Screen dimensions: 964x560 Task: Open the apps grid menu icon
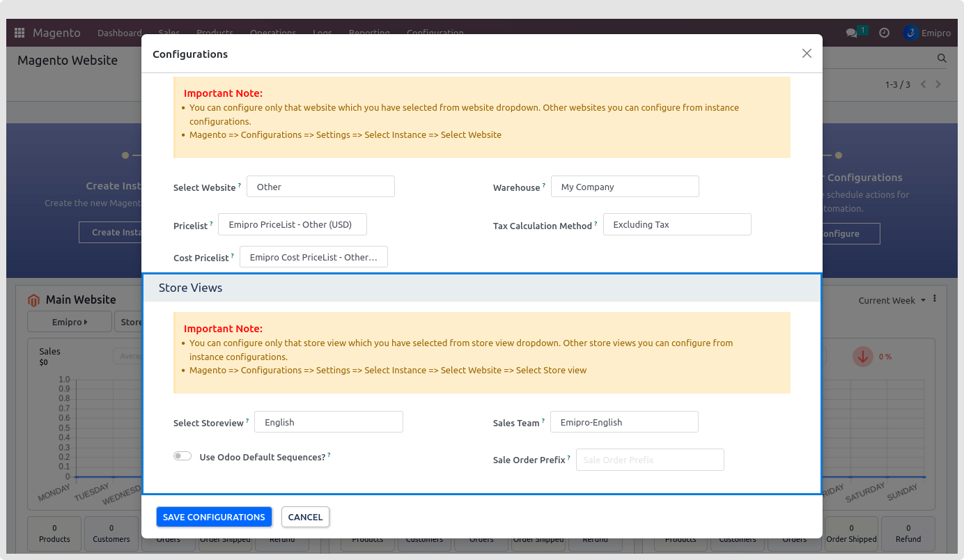20,33
